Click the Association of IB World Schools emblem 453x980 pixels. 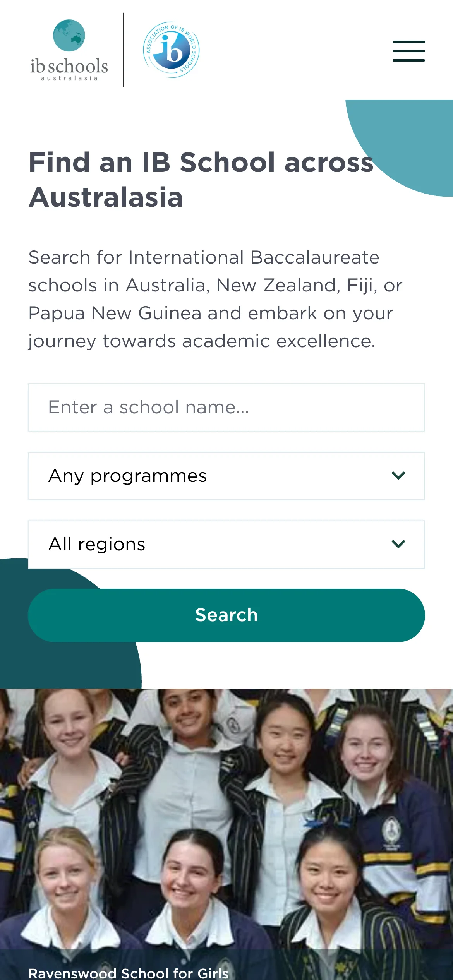(x=171, y=50)
